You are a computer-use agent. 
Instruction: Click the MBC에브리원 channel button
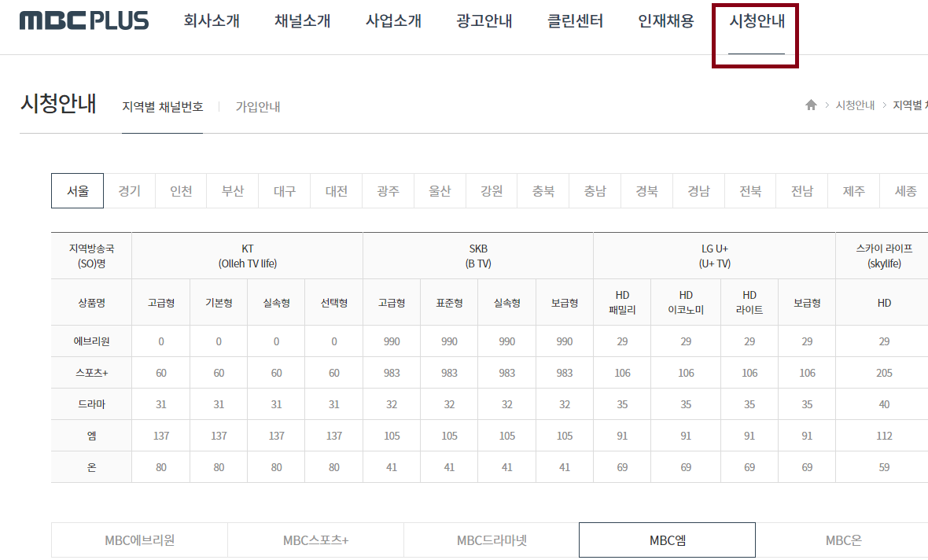[139, 540]
